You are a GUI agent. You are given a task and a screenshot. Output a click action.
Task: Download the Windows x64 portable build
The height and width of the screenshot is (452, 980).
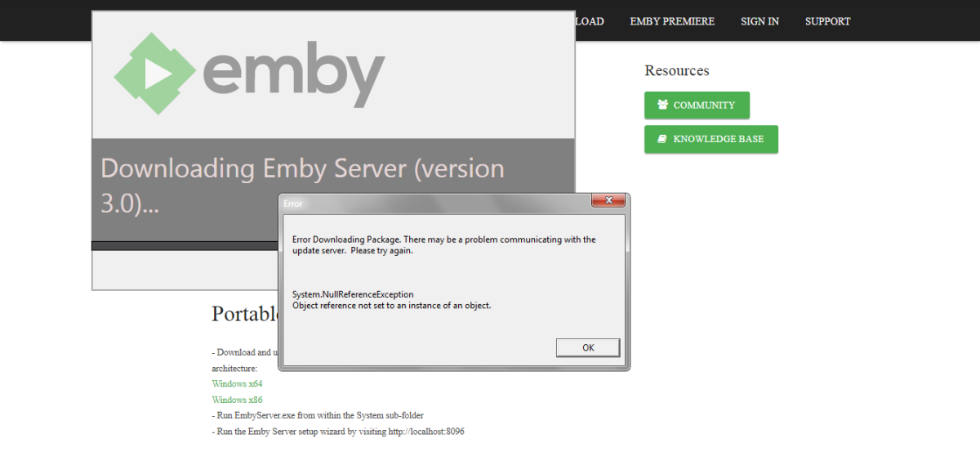coord(237,383)
